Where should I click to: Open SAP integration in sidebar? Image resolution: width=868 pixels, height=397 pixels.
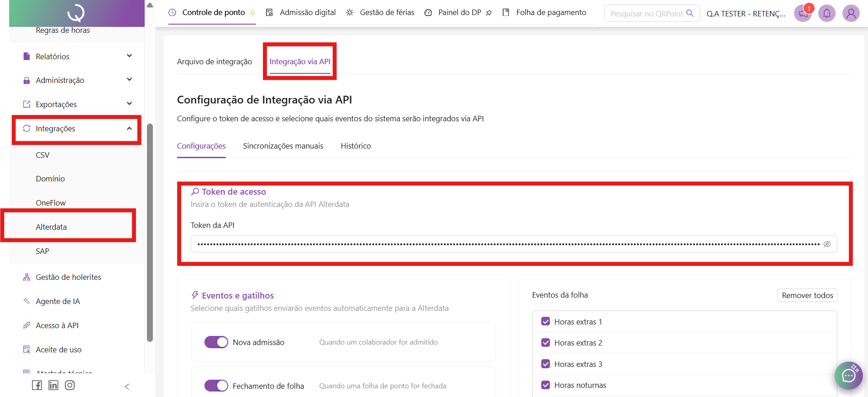(x=42, y=251)
